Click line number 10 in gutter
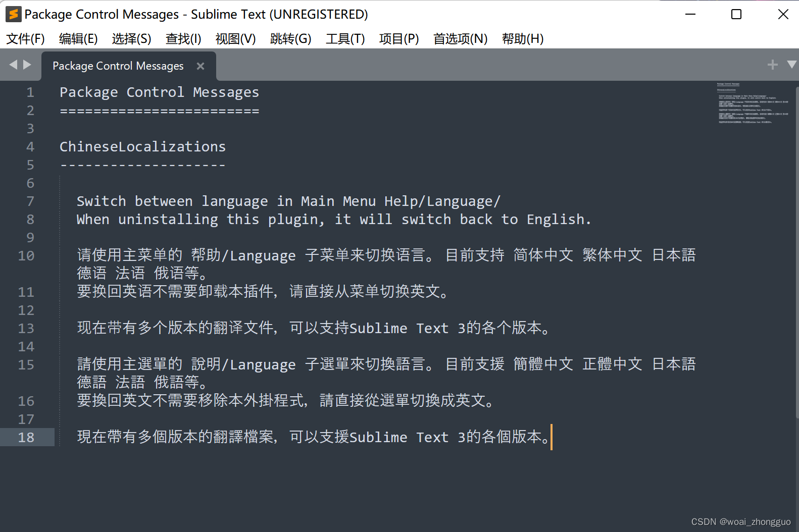 [26, 256]
